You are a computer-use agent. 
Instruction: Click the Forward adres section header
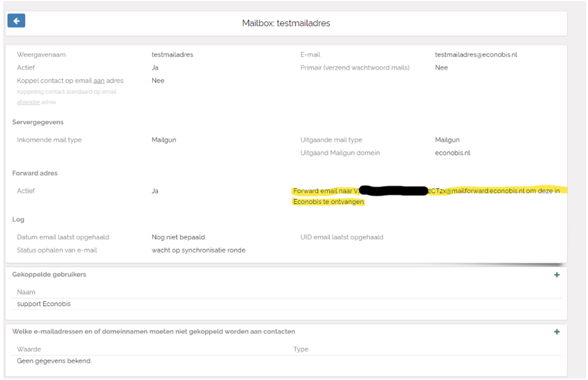coord(35,173)
